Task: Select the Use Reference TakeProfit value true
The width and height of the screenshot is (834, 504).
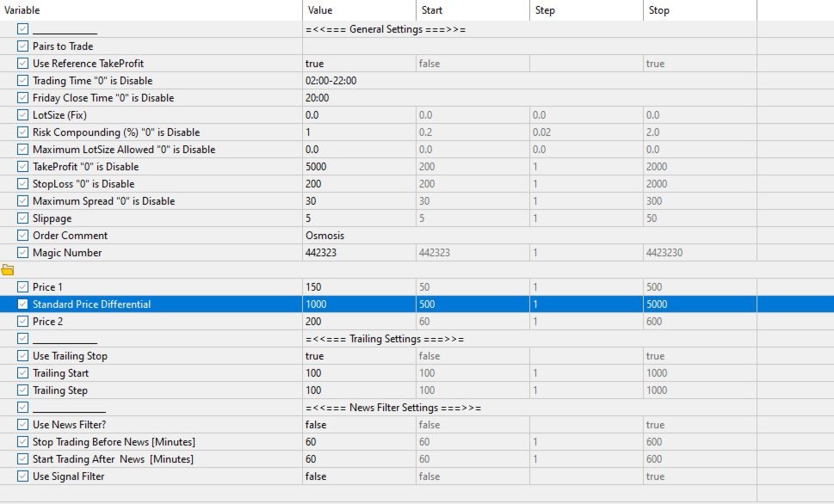Action: click(x=314, y=64)
